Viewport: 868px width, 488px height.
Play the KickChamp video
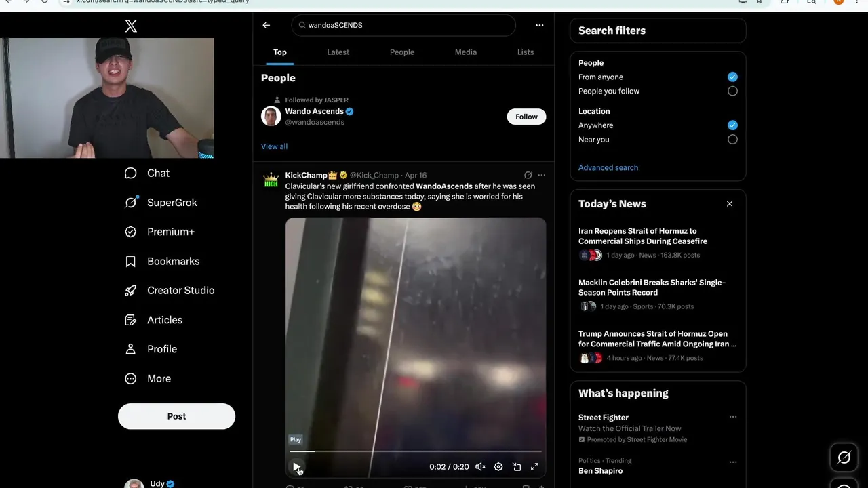click(x=296, y=466)
